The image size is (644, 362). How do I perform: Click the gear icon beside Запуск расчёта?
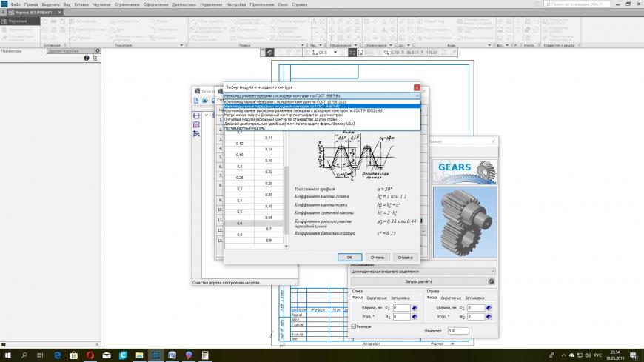coord(491,281)
